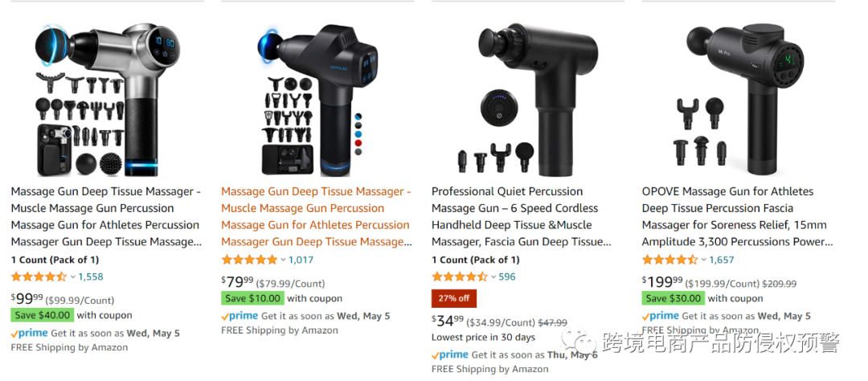This screenshot has width=868, height=381.
Task: Expand rating chevron beside 1,017 reviews
Action: pos(283,260)
